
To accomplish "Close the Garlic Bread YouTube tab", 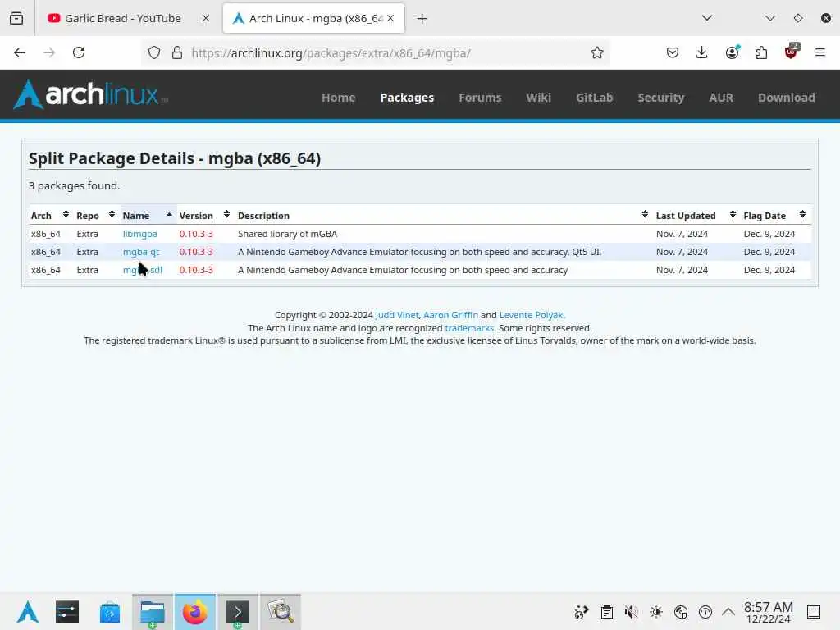I will (206, 18).
